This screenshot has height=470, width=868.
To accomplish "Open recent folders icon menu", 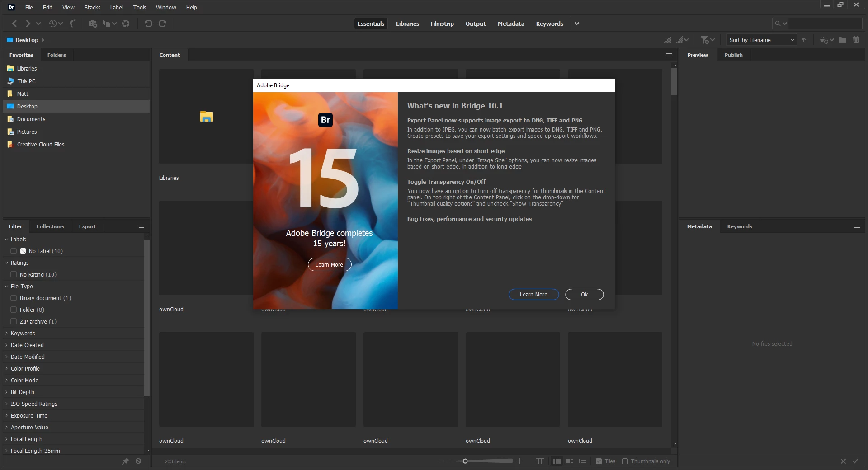I will [x=827, y=40].
